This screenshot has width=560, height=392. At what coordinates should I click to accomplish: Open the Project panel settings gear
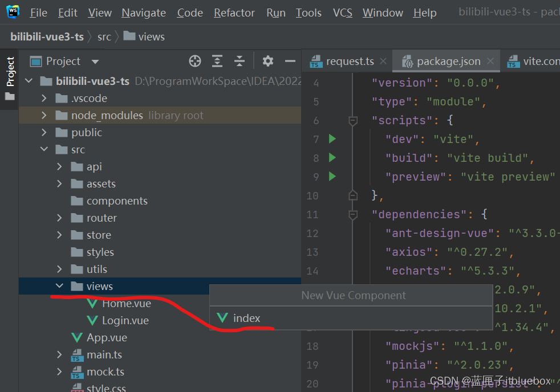[268, 61]
